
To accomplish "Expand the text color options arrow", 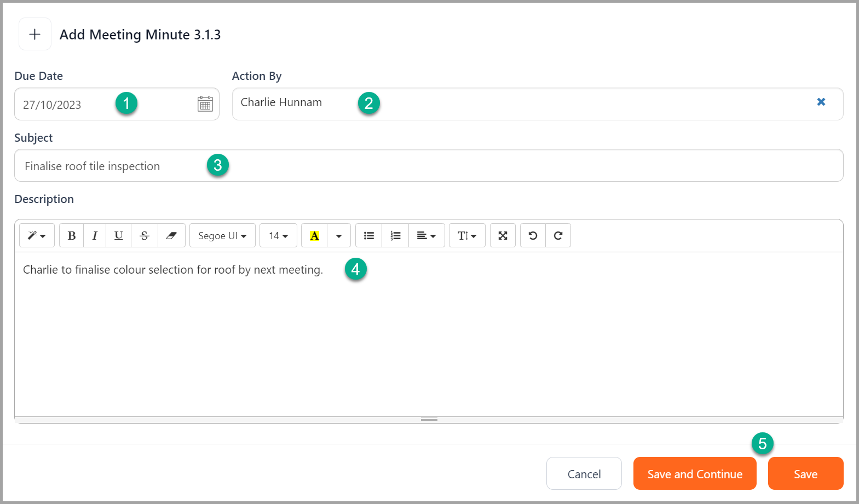I will (x=339, y=235).
